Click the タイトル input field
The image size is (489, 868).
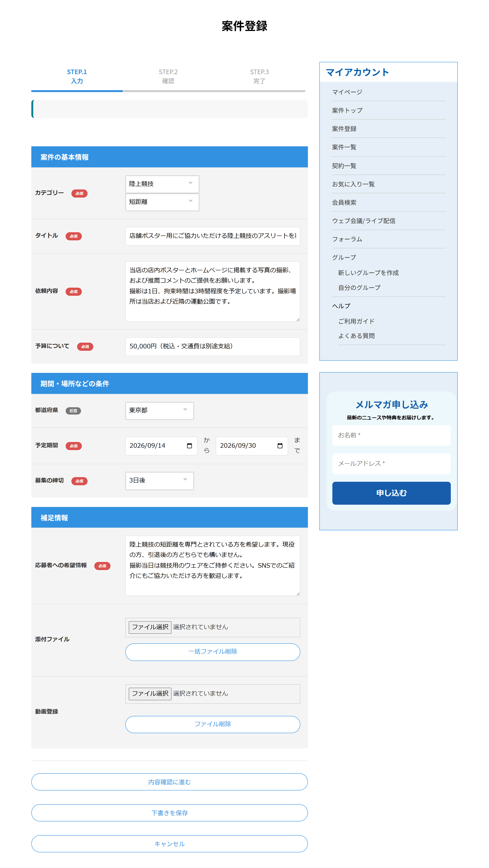[x=213, y=236]
